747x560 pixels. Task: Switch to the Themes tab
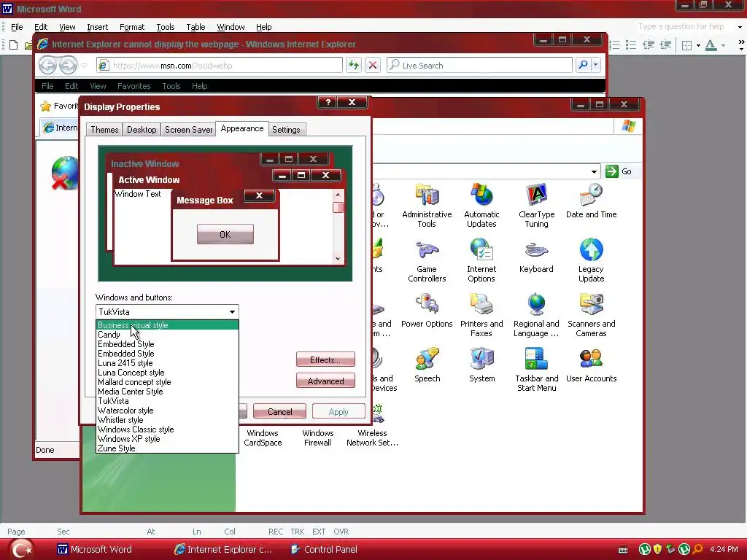pyautogui.click(x=104, y=130)
